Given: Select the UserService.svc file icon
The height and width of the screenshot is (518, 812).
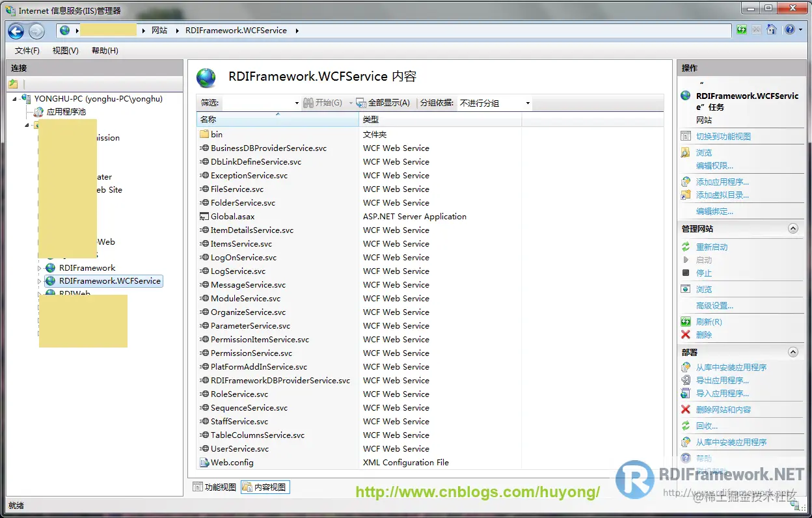Looking at the screenshot, I should 204,449.
